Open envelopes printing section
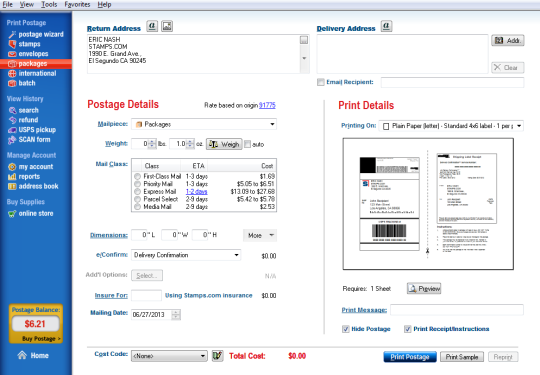Screen dimensions: 540x375 pyautogui.click(x=28, y=54)
